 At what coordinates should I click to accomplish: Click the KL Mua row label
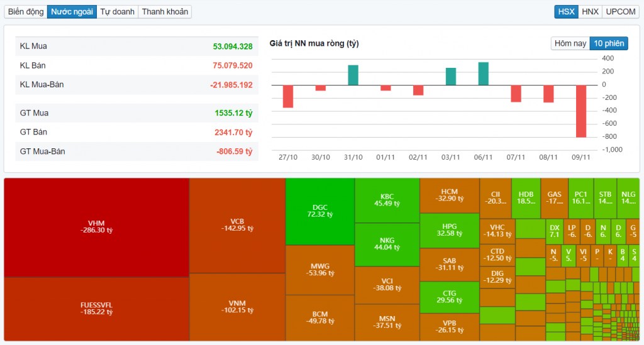click(33, 46)
